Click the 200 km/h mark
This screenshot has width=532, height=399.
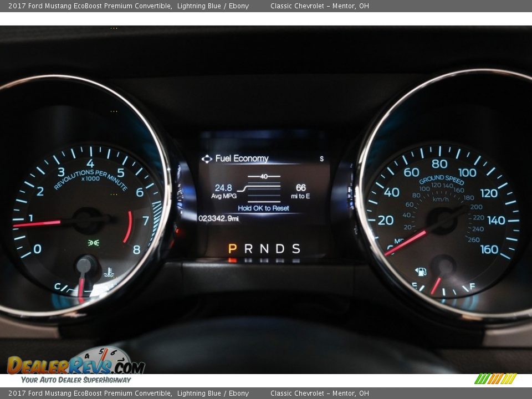[x=477, y=207]
